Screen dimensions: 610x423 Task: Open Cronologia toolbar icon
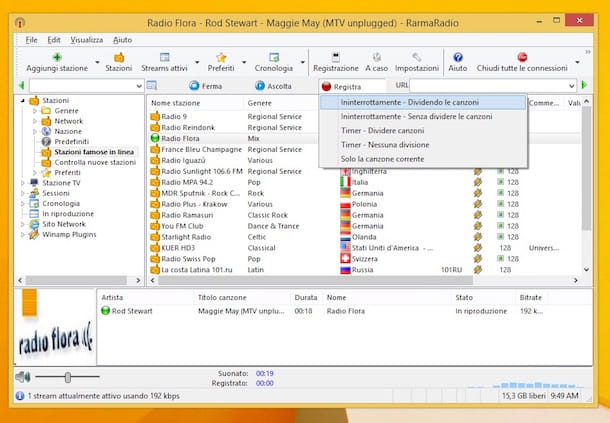(x=274, y=57)
